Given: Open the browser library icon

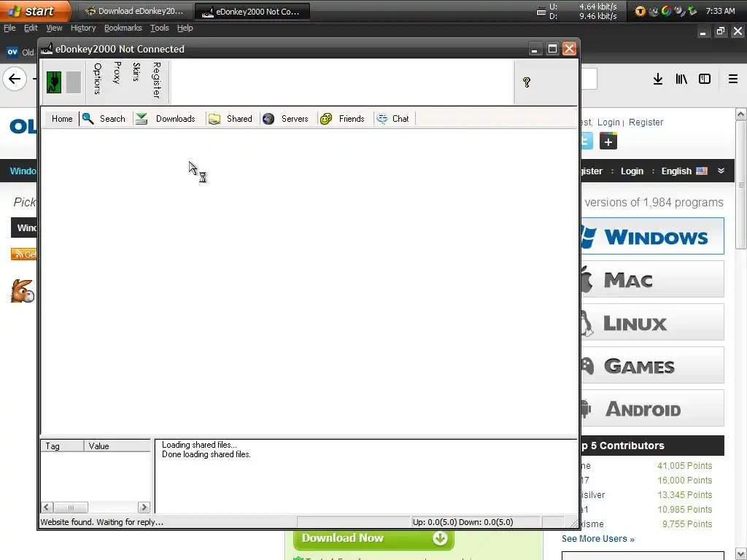Looking at the screenshot, I should coord(681,79).
